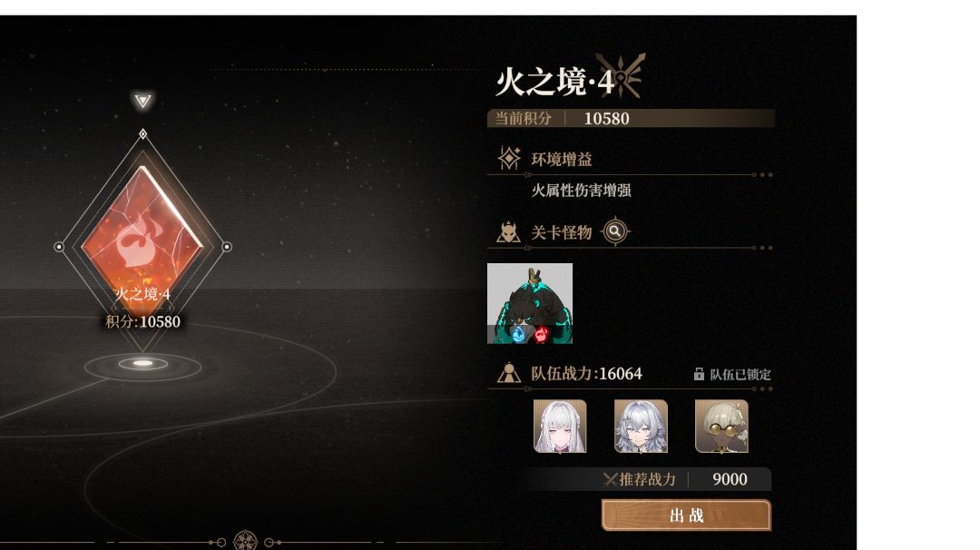Image resolution: width=980 pixels, height=550 pixels.
Task: Click the right circle node of the diamond
Action: tap(227, 247)
